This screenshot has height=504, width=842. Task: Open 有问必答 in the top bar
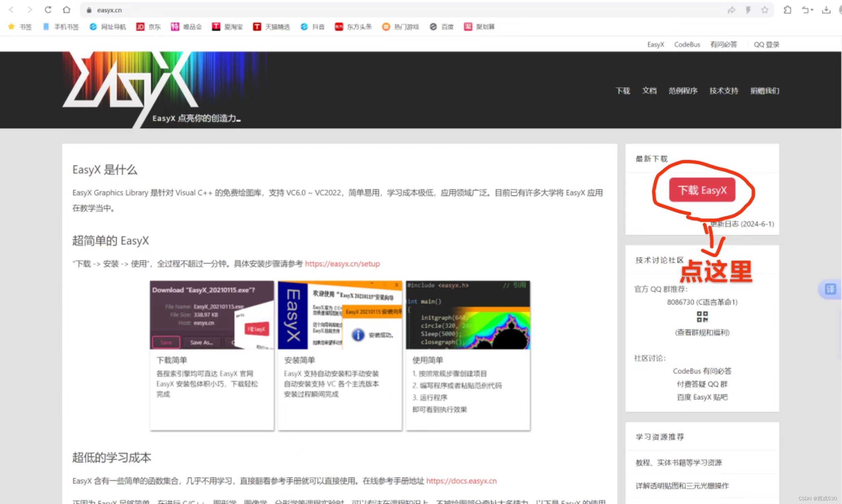pyautogui.click(x=724, y=44)
